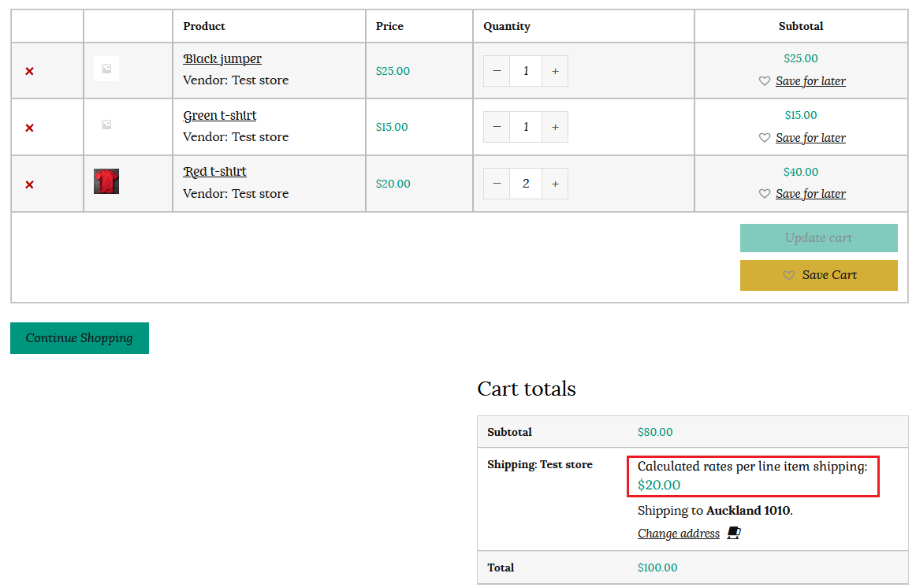Focus the Red t-shirt quantity field

coord(526,184)
